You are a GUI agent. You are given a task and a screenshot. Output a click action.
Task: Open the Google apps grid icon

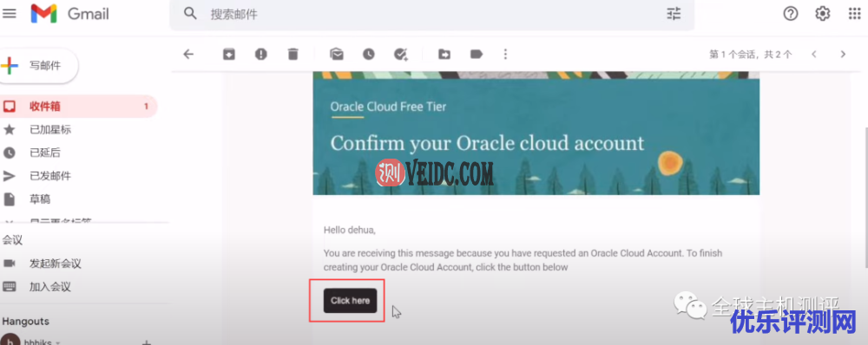click(x=854, y=13)
